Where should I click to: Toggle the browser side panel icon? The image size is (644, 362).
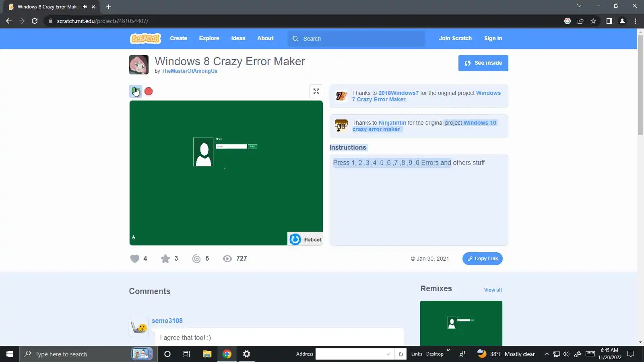pos(609,21)
